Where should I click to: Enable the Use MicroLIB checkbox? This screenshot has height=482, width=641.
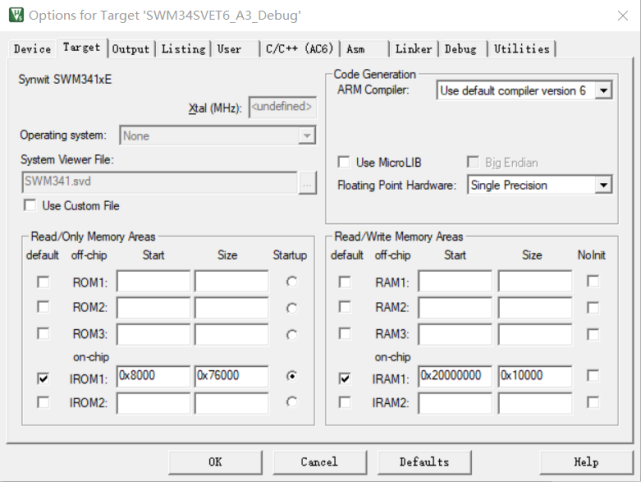pyautogui.click(x=344, y=162)
